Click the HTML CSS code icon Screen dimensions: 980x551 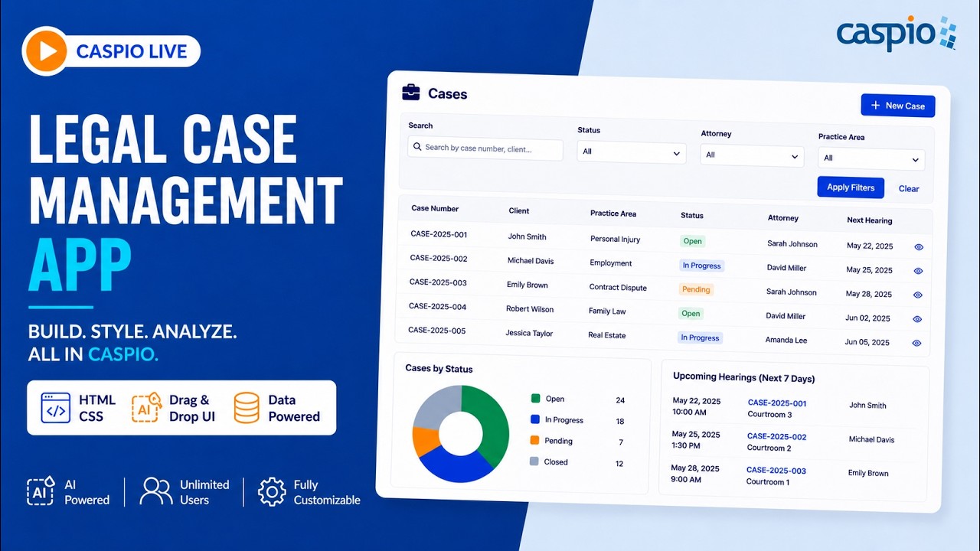(x=56, y=408)
